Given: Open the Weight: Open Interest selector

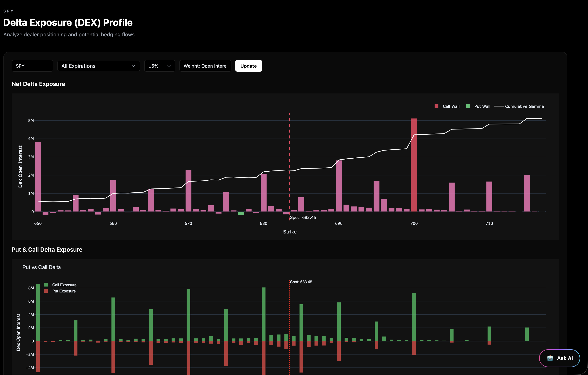Looking at the screenshot, I should [205, 66].
